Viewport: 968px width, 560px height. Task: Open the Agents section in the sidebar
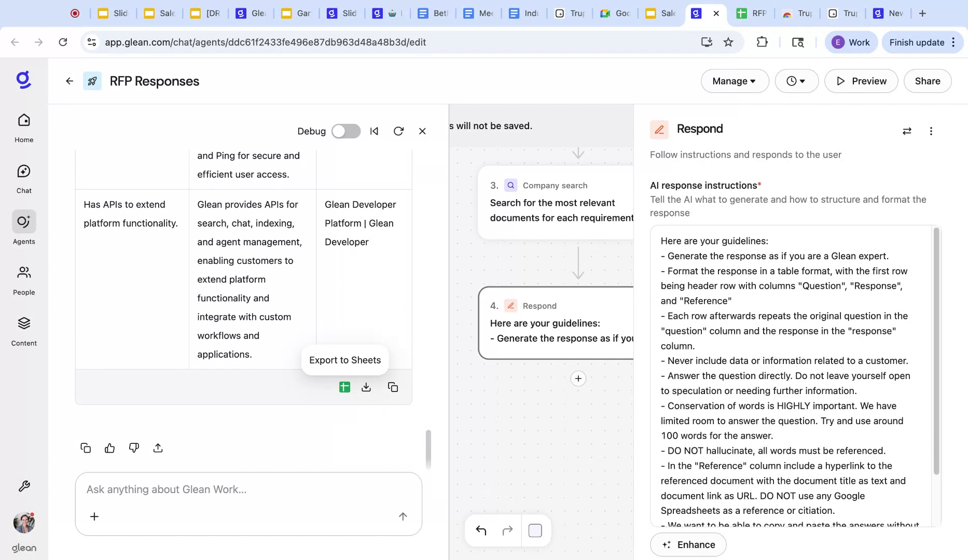23,227
